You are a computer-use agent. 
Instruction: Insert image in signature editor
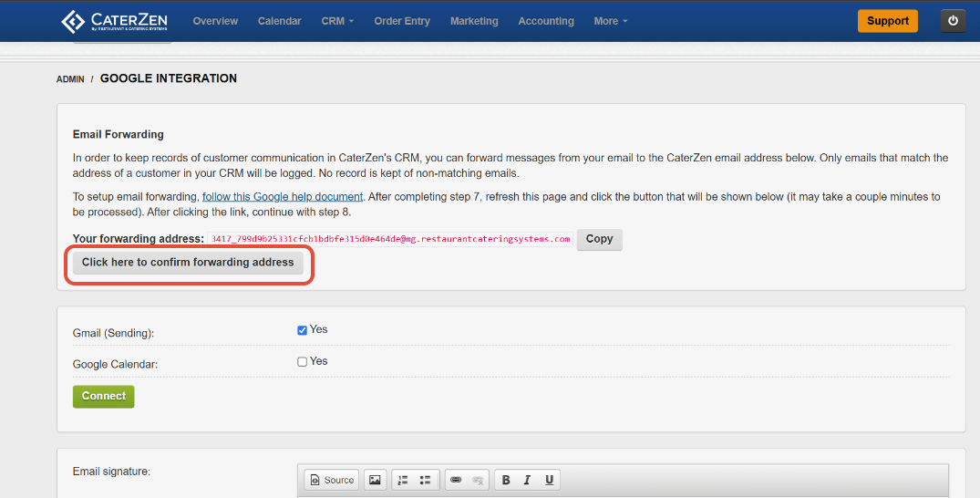tap(375, 480)
